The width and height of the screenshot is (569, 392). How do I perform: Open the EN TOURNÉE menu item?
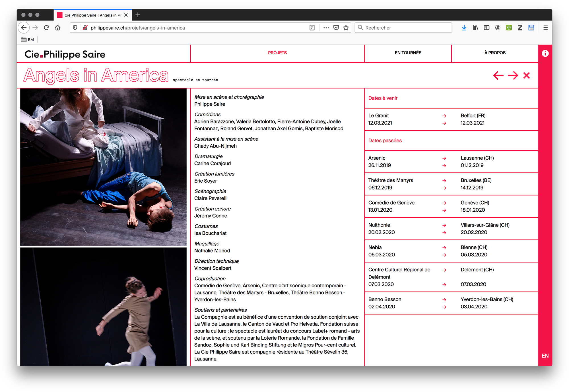tap(408, 53)
